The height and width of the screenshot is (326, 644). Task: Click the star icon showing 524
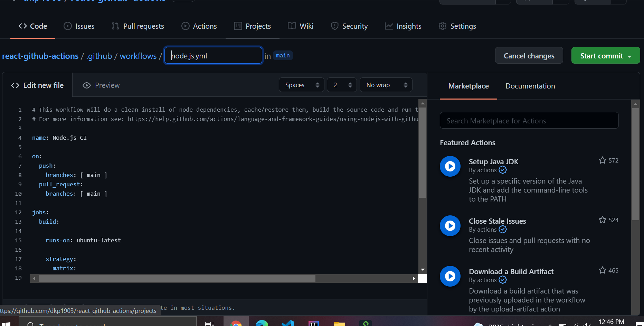pyautogui.click(x=602, y=220)
